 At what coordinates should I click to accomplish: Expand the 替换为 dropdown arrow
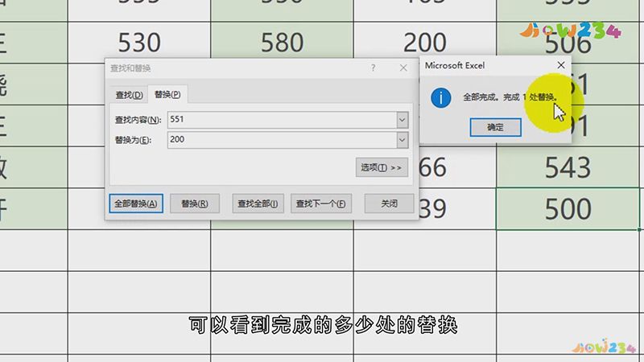tap(402, 140)
